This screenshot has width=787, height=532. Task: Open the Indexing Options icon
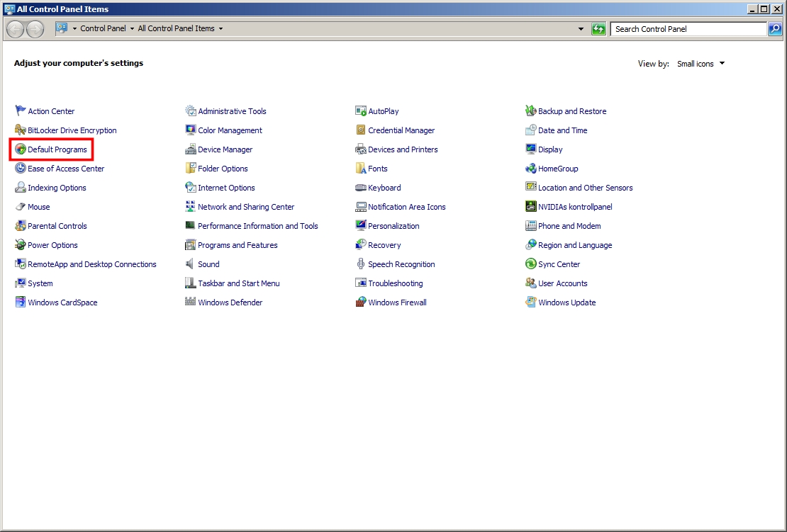[x=20, y=187]
